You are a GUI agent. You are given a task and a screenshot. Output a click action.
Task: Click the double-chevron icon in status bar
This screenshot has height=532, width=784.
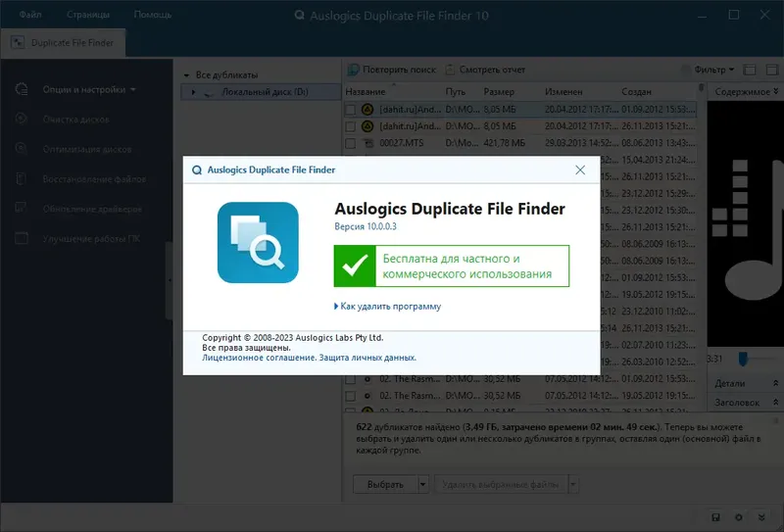[x=761, y=517]
